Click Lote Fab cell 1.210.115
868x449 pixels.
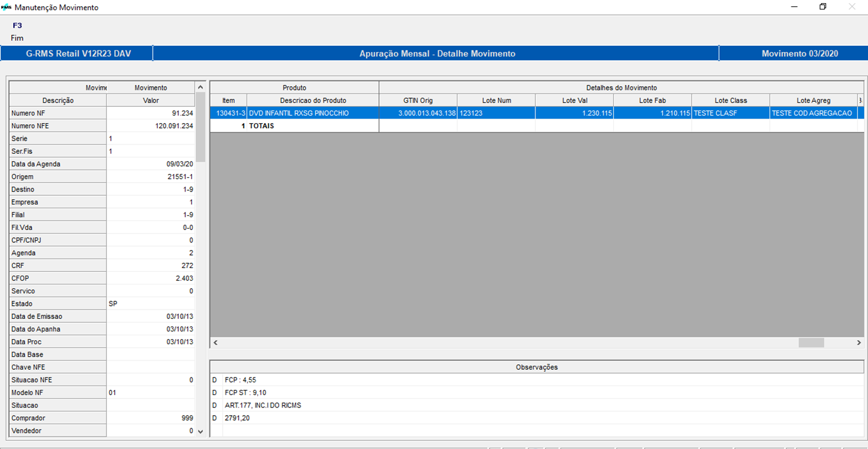click(x=653, y=113)
